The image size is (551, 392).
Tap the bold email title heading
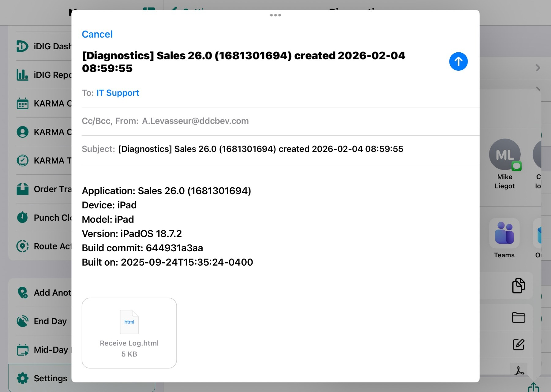click(244, 62)
